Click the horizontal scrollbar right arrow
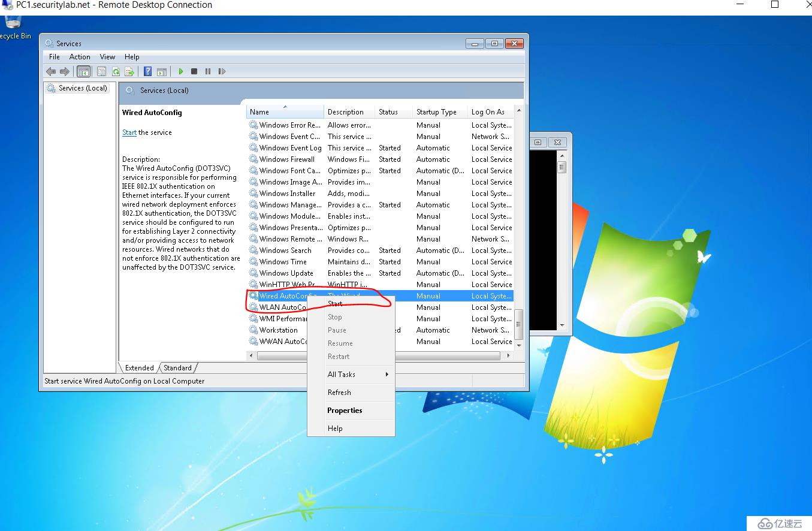Image resolution: width=812 pixels, height=531 pixels. [509, 355]
